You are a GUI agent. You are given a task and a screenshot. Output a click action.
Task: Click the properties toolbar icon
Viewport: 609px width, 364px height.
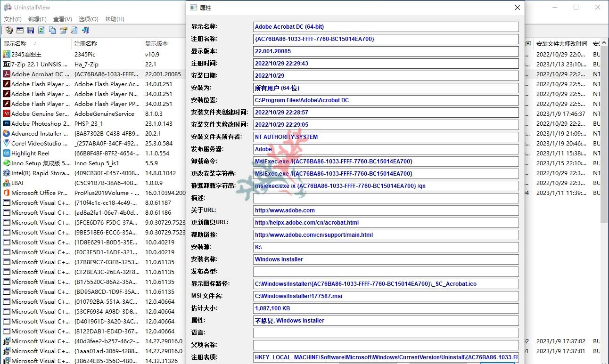click(63, 30)
